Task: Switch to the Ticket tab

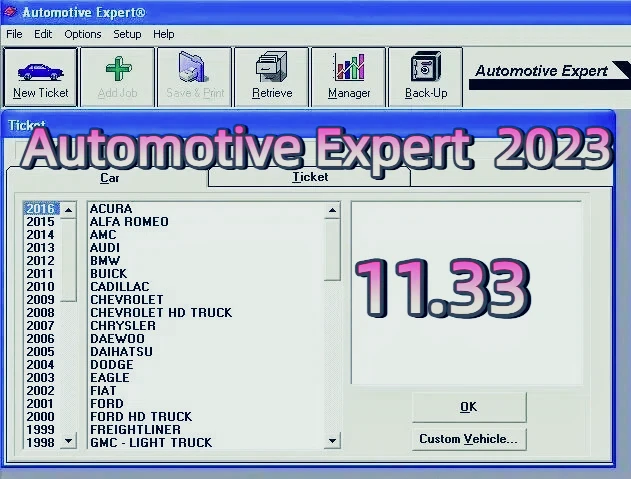Action: [x=309, y=177]
